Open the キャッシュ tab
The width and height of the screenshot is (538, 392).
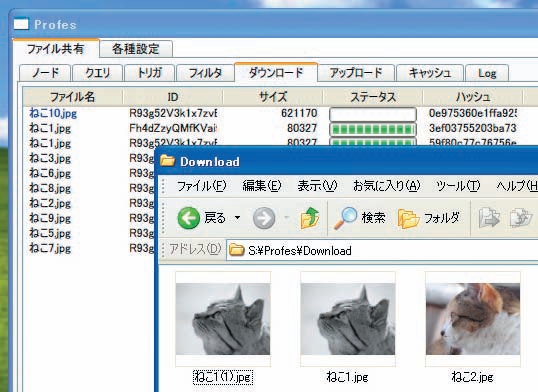click(x=430, y=73)
